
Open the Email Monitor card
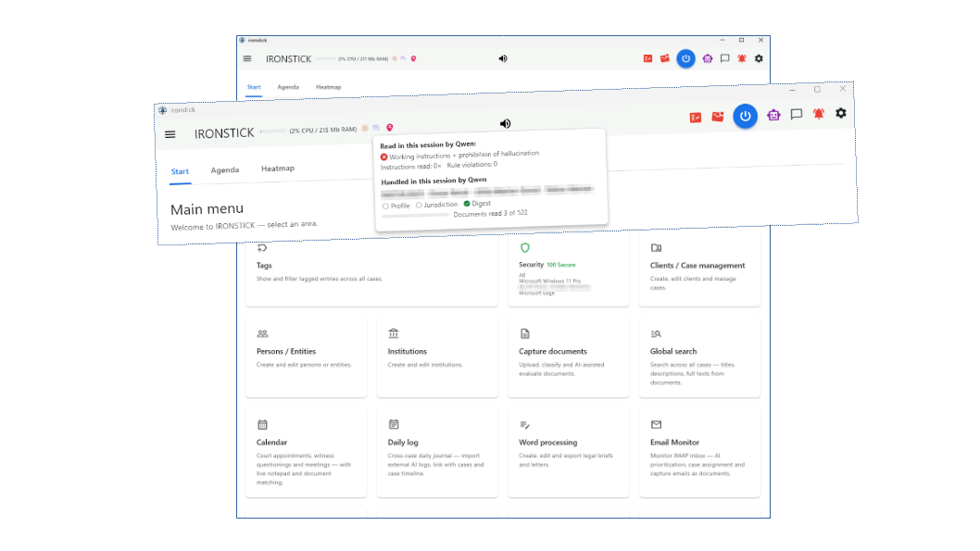click(x=700, y=453)
